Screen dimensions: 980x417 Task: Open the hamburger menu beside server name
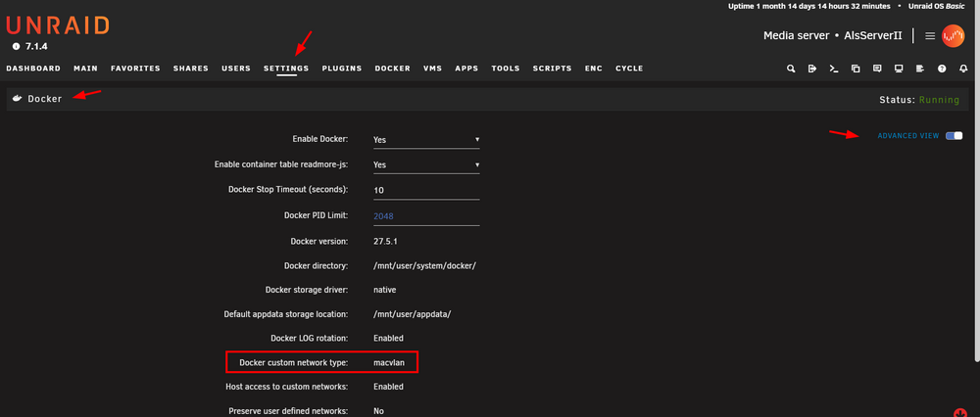930,36
